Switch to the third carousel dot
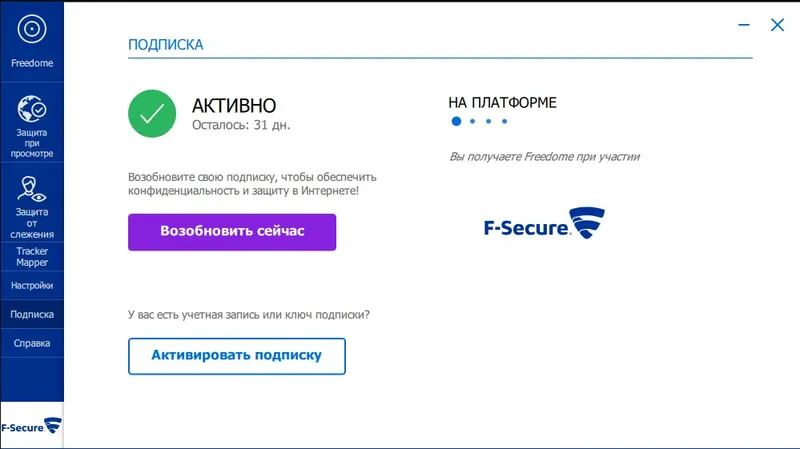 point(489,121)
